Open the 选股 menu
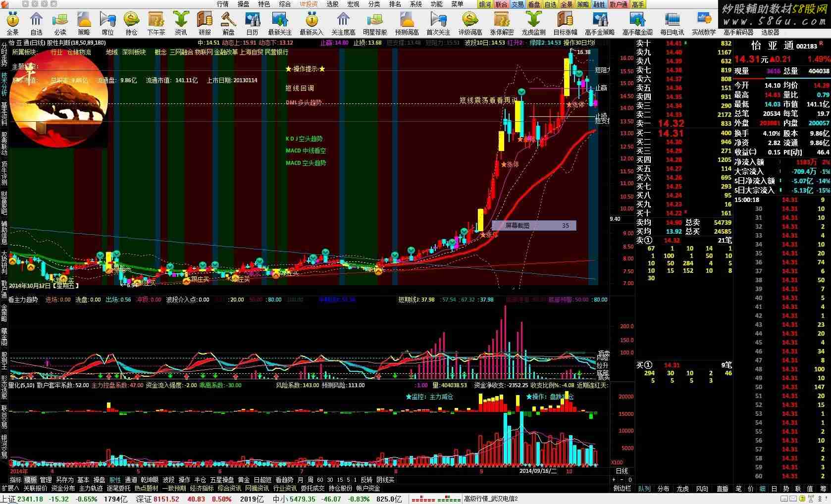Image resolution: width=831 pixels, height=504 pixels. [x=332, y=4]
